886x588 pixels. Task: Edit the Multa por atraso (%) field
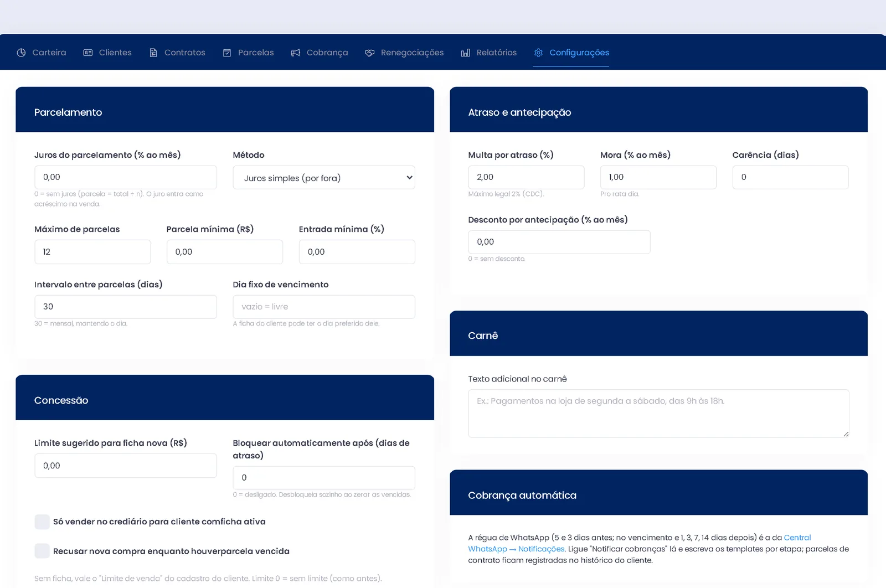(x=526, y=177)
